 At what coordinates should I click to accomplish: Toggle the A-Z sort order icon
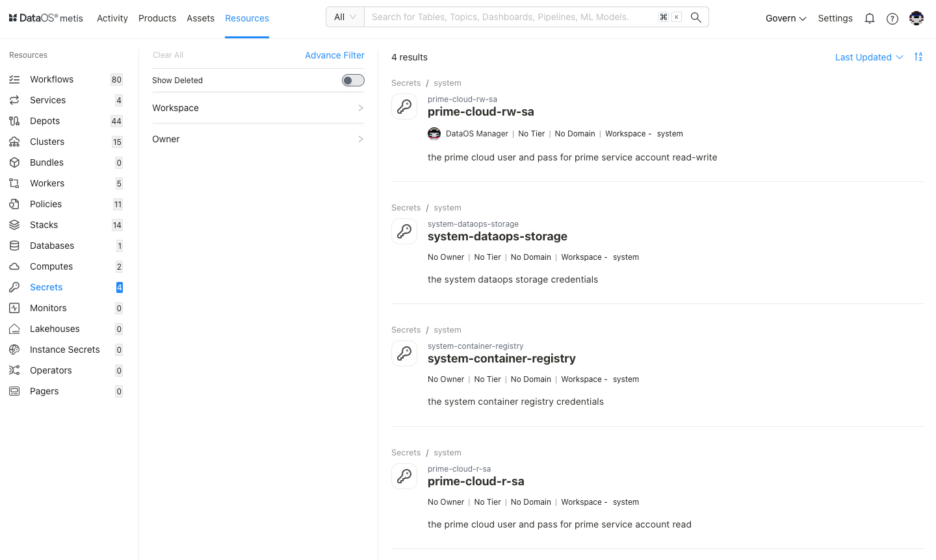click(x=918, y=57)
